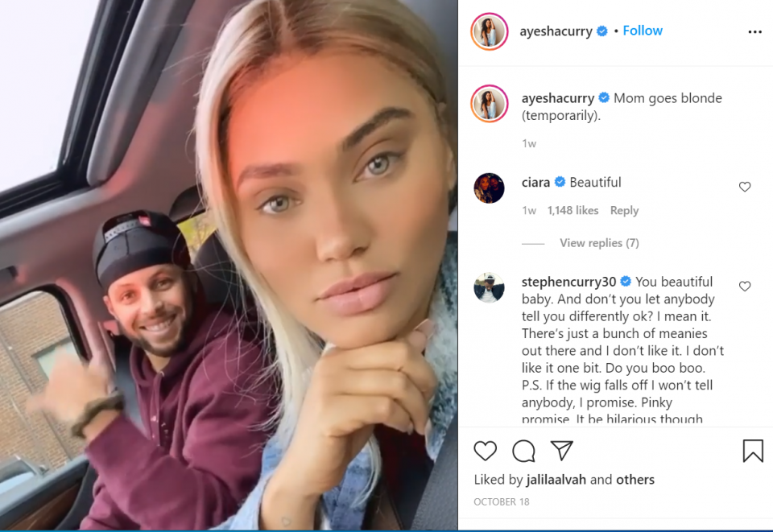The height and width of the screenshot is (532, 773).
Task: Open jalilaalvah's profile from likes
Action: (x=556, y=480)
